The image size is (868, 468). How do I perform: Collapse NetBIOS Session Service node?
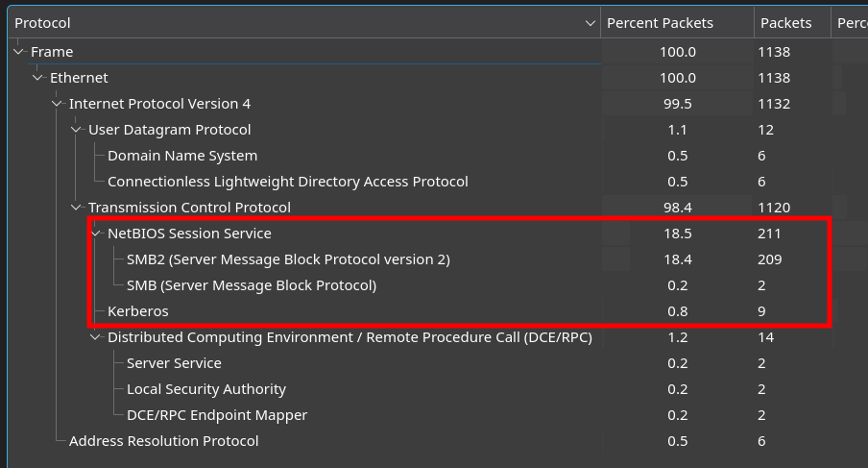point(96,234)
